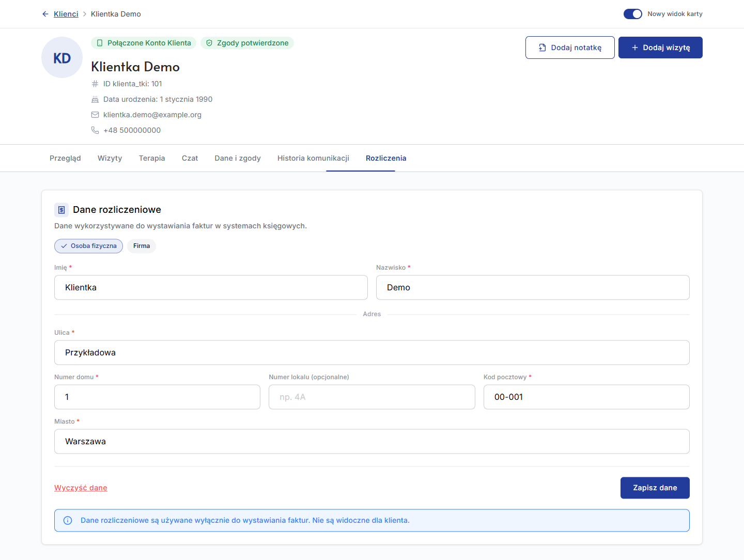Select the Firma option
Viewport: 744px width, 560px height.
142,246
